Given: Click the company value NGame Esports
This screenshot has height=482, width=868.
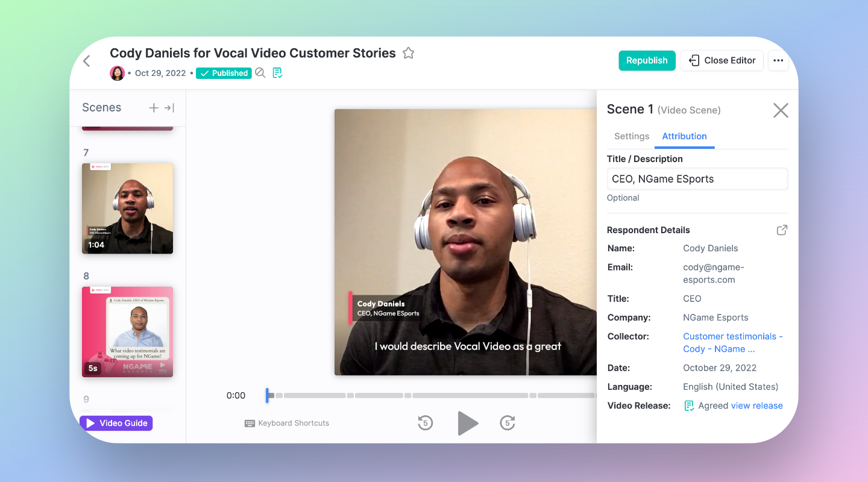Looking at the screenshot, I should (x=715, y=318).
